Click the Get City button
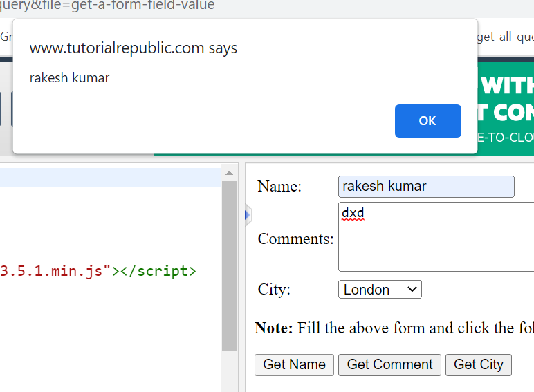This screenshot has width=534, height=392. pos(478,364)
